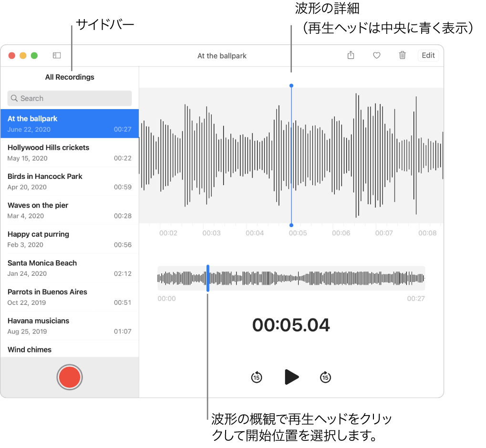This screenshot has height=448, width=486.
Task: Play the At the ballpark recording
Action: click(291, 377)
